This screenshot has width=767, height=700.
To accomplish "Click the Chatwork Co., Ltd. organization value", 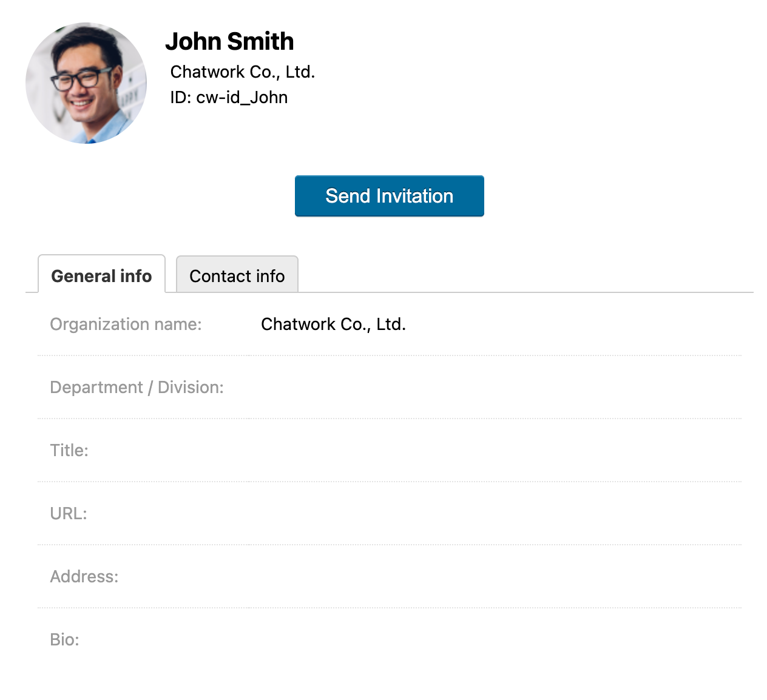I will (333, 324).
